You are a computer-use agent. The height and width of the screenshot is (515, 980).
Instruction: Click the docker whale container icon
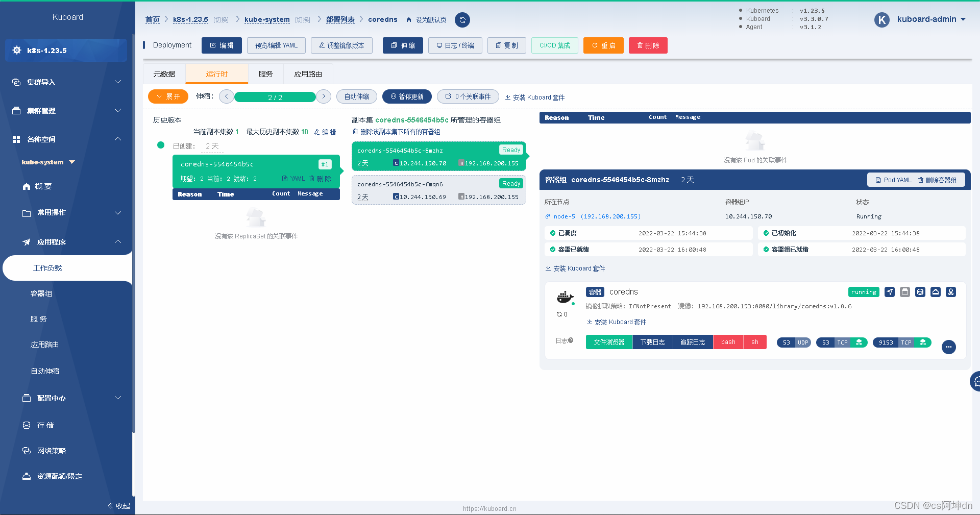[x=565, y=297]
